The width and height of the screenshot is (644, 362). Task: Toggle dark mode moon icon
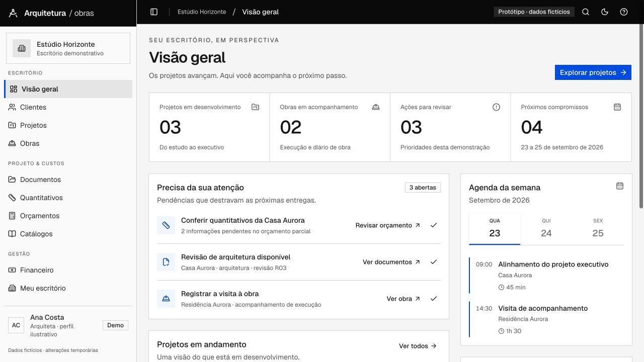pos(605,12)
